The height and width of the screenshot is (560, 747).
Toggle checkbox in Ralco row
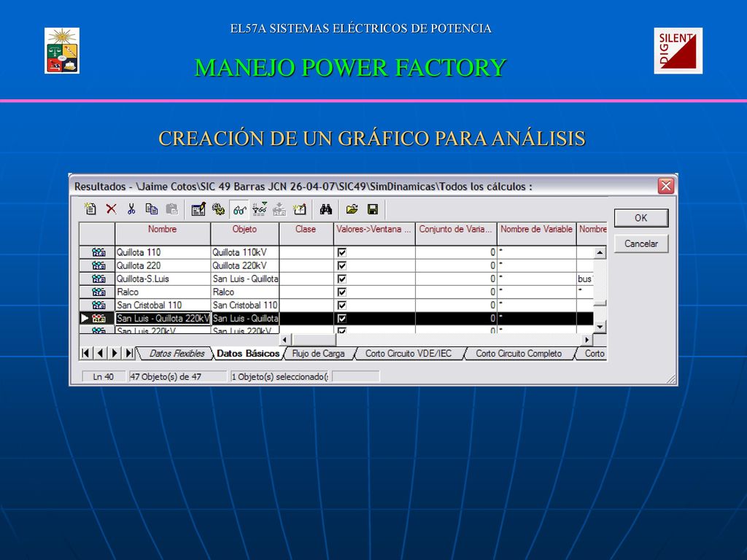click(x=342, y=292)
